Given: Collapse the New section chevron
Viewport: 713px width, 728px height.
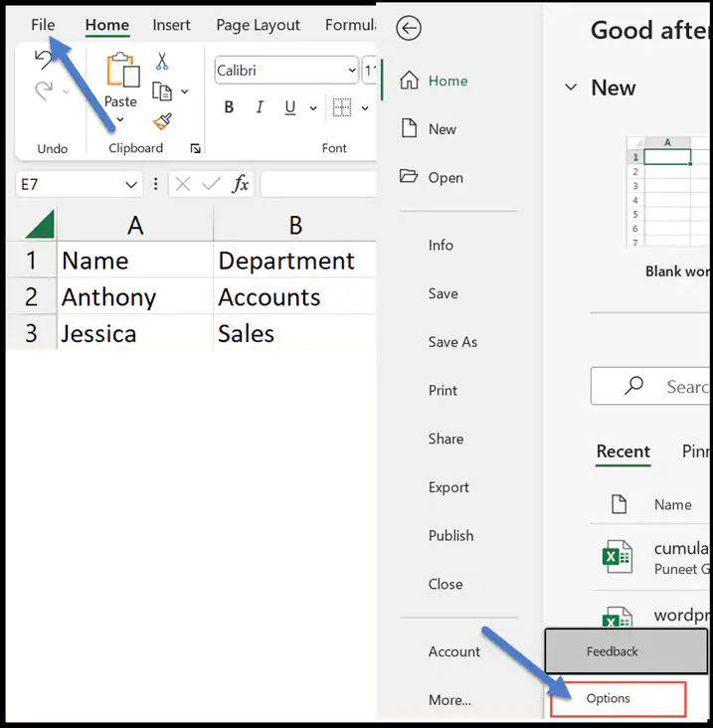Looking at the screenshot, I should [x=571, y=87].
